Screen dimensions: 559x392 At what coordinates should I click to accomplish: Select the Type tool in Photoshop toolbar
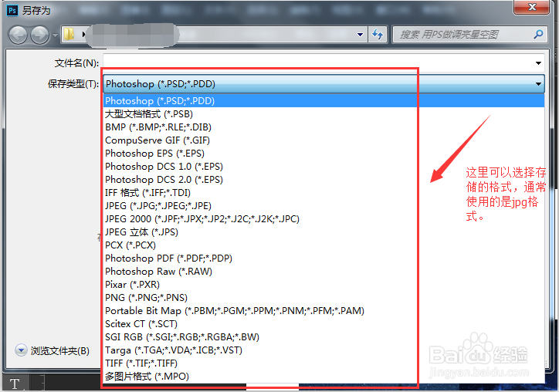point(15,384)
